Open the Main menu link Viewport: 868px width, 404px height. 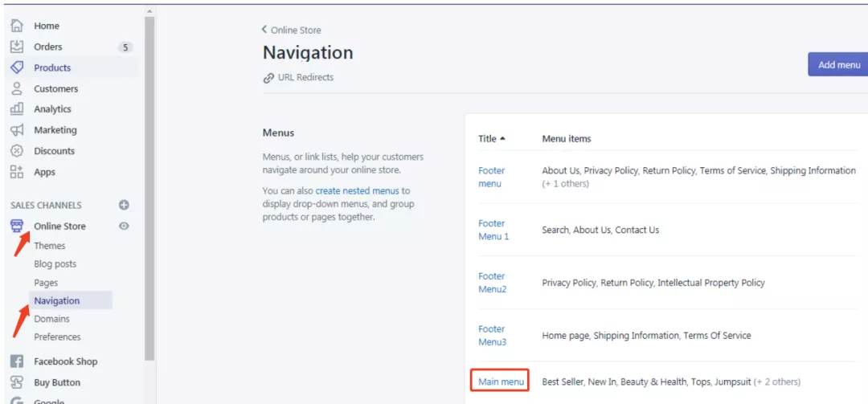pos(501,382)
